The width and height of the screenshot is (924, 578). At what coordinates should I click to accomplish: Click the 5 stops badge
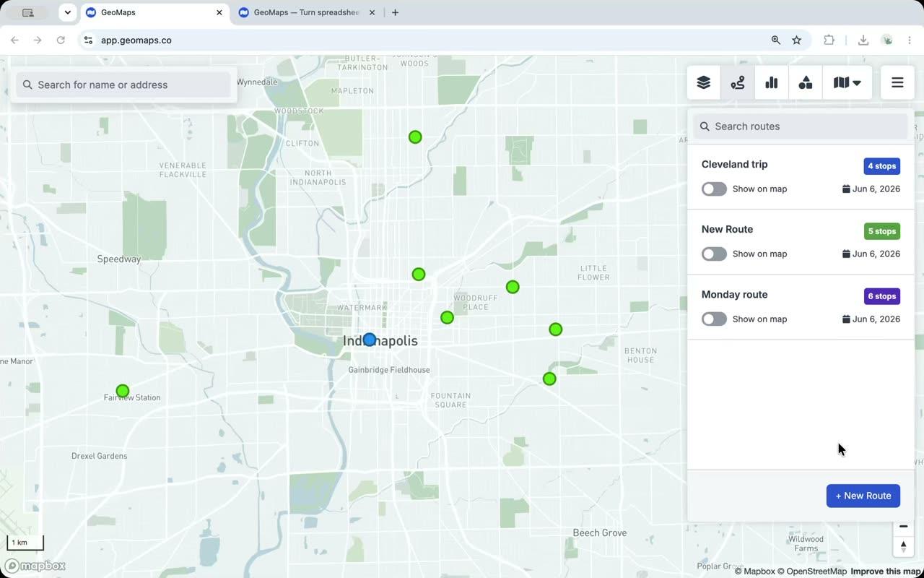[x=881, y=231]
